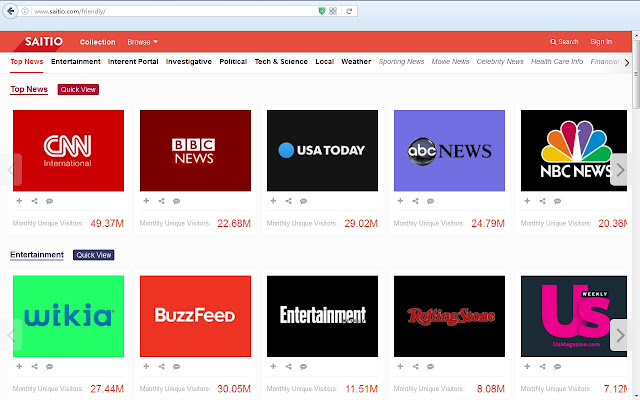The image size is (640, 400).
Task: Add Rolling Stone with the plus icon
Action: [400, 367]
